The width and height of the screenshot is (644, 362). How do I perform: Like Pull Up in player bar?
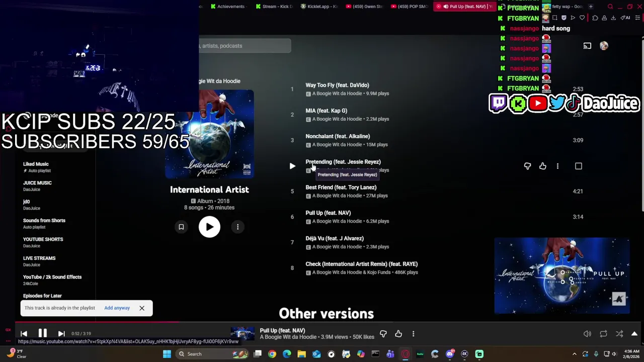point(398,334)
